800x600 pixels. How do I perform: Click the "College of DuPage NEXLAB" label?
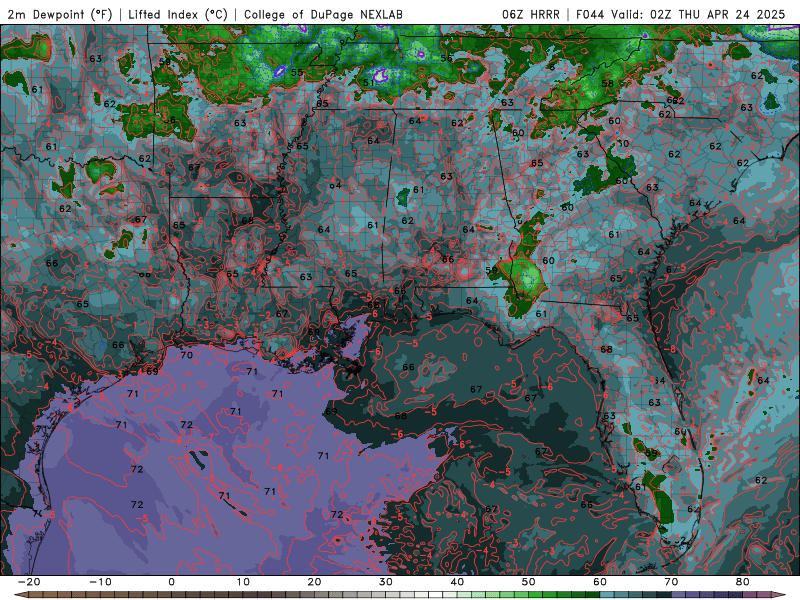click(323, 15)
